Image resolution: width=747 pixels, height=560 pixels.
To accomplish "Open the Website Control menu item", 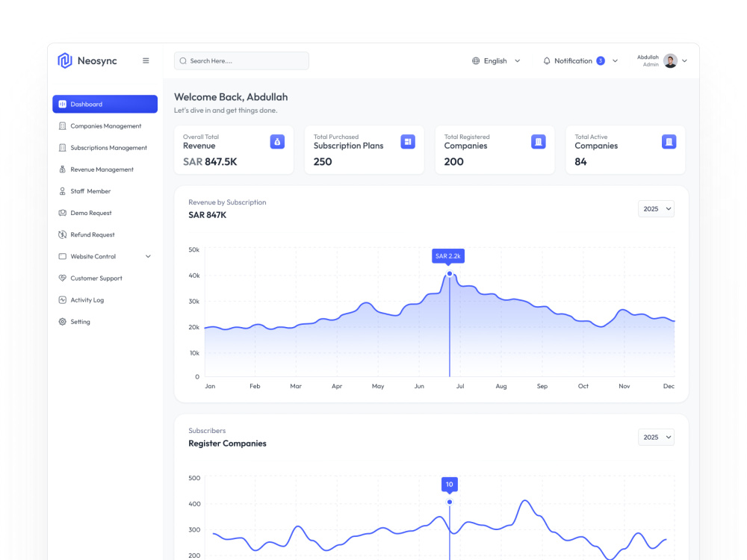I will [105, 256].
